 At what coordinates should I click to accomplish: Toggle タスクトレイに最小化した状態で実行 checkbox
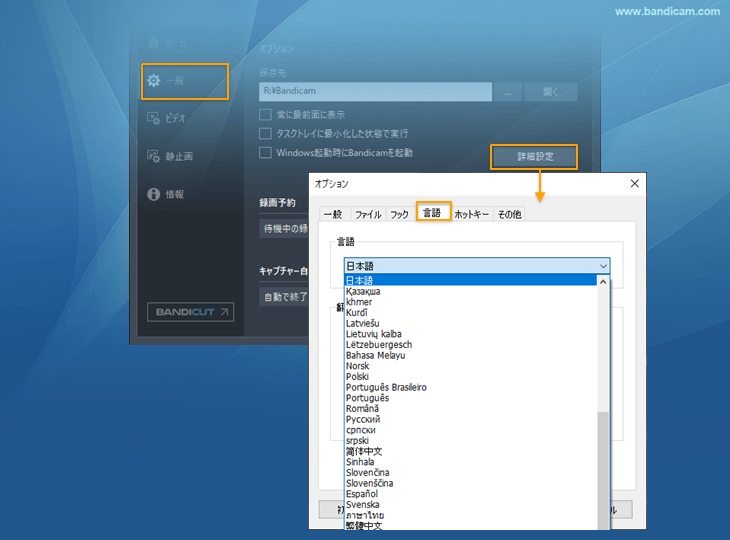tap(266, 134)
